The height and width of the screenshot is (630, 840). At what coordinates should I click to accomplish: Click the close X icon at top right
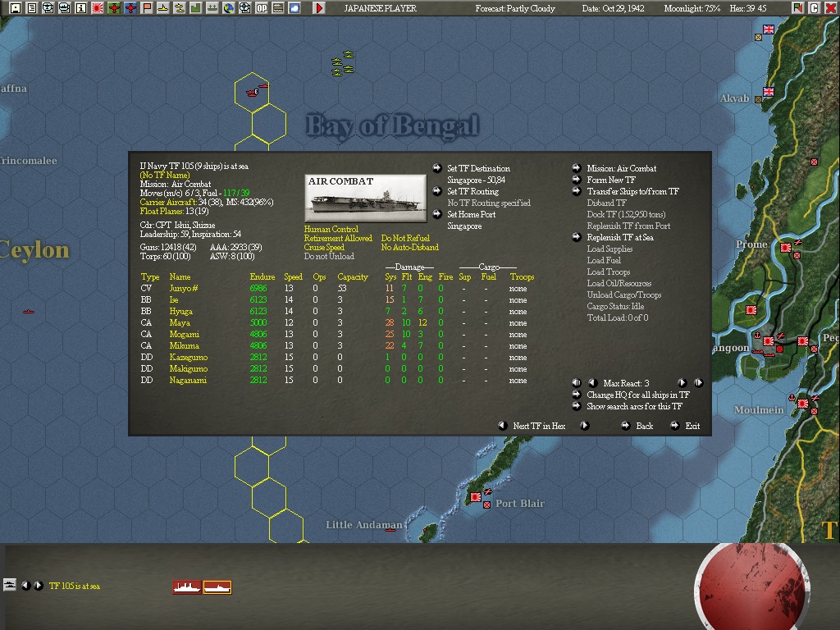tap(831, 8)
